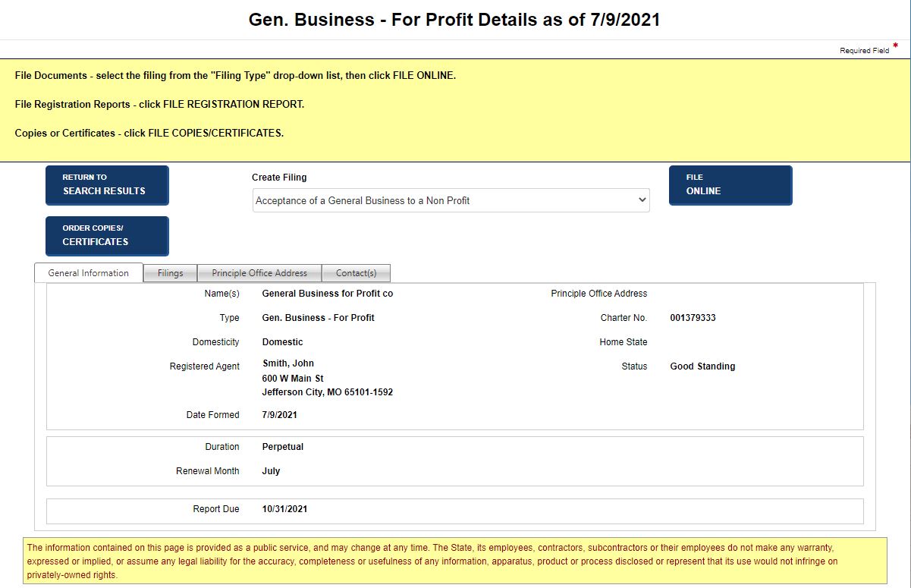
Task: Select the General Information tab
Action: pyautogui.click(x=89, y=272)
